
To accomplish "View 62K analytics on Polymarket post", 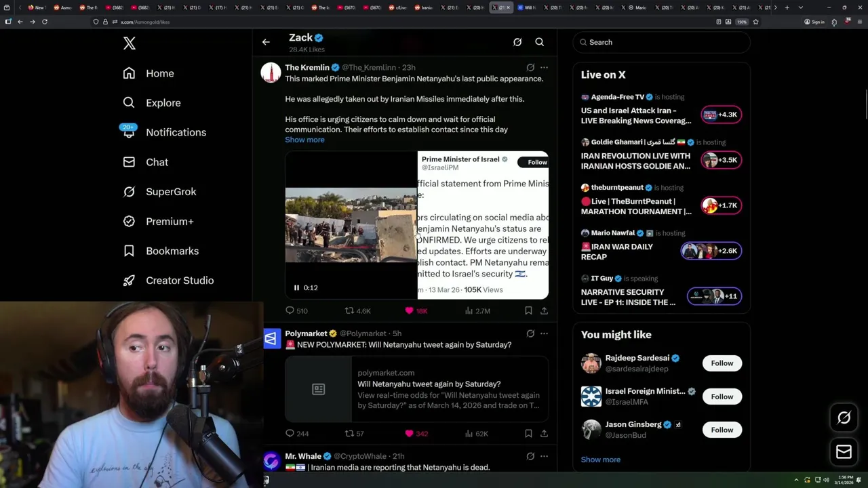I will 476,433.
